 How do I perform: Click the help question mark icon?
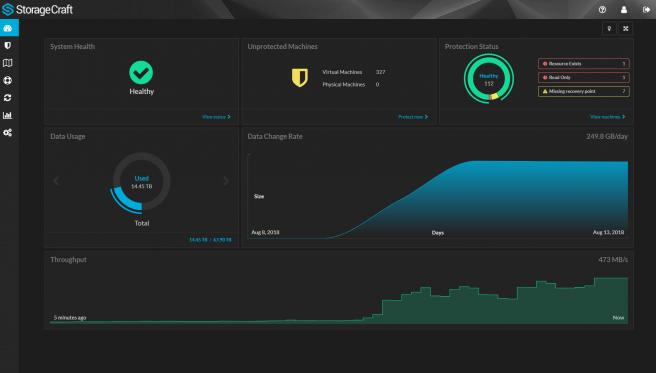[x=602, y=10]
